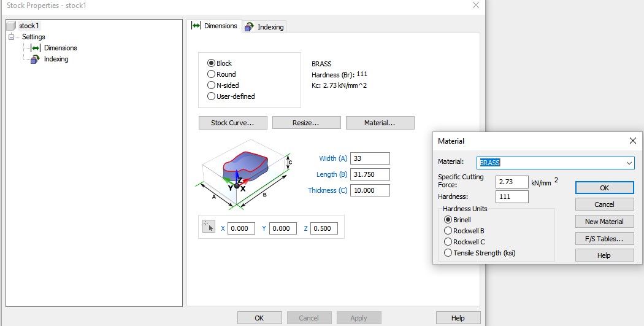Click the X coordinate field

click(242, 228)
